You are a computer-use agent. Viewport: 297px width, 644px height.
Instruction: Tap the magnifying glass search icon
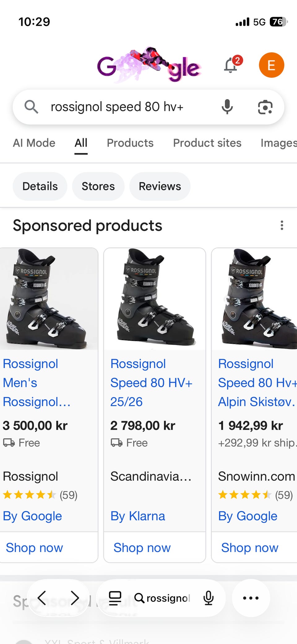(31, 107)
